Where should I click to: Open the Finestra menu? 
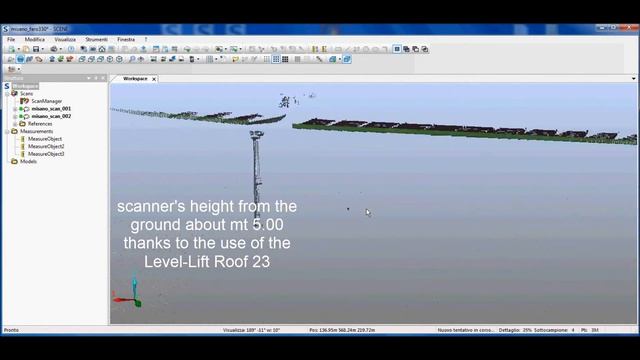click(x=126, y=40)
